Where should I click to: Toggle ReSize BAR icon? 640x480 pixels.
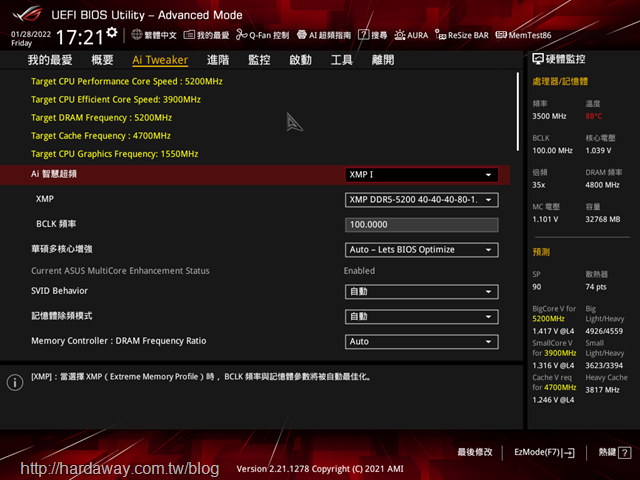(x=440, y=35)
